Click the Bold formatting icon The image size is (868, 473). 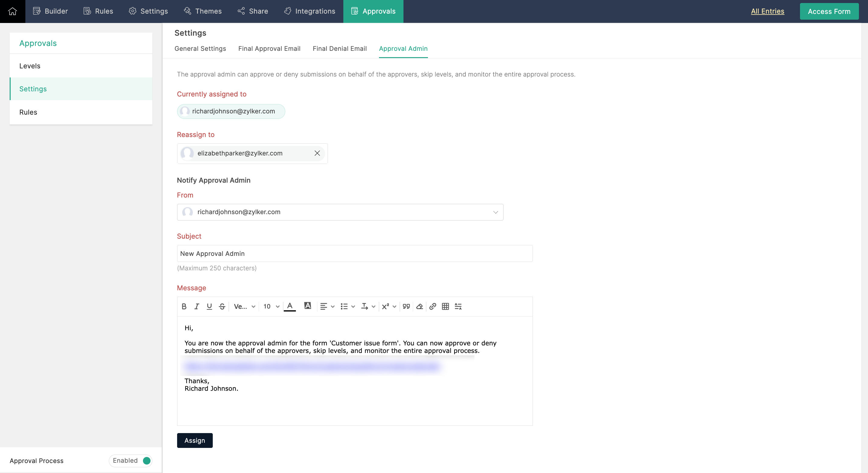click(x=183, y=306)
